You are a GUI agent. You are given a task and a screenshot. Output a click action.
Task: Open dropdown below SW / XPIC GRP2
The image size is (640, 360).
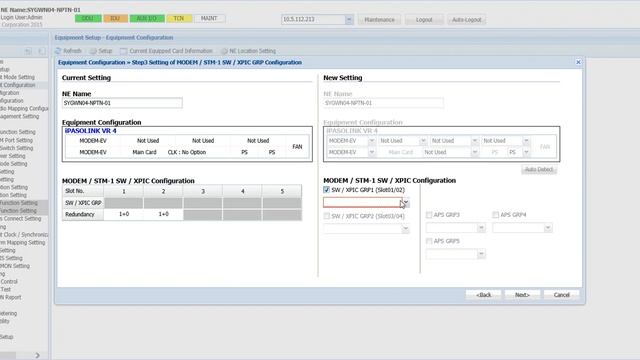[x=405, y=229]
